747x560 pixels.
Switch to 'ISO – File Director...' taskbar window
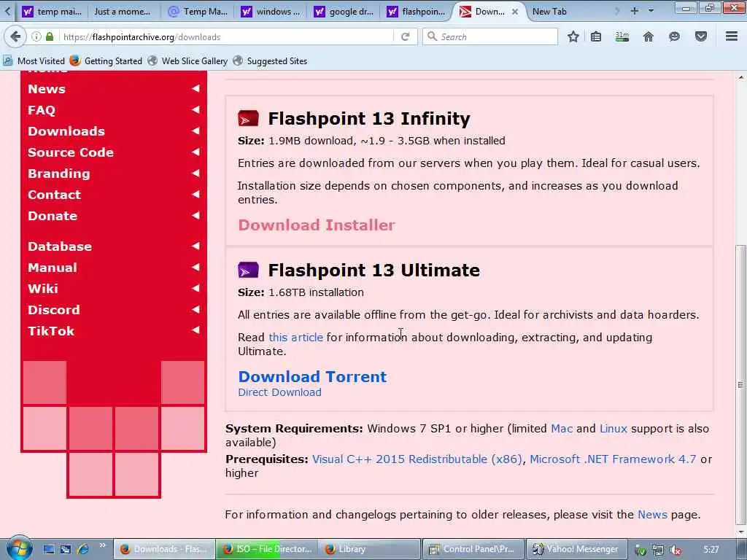267,549
